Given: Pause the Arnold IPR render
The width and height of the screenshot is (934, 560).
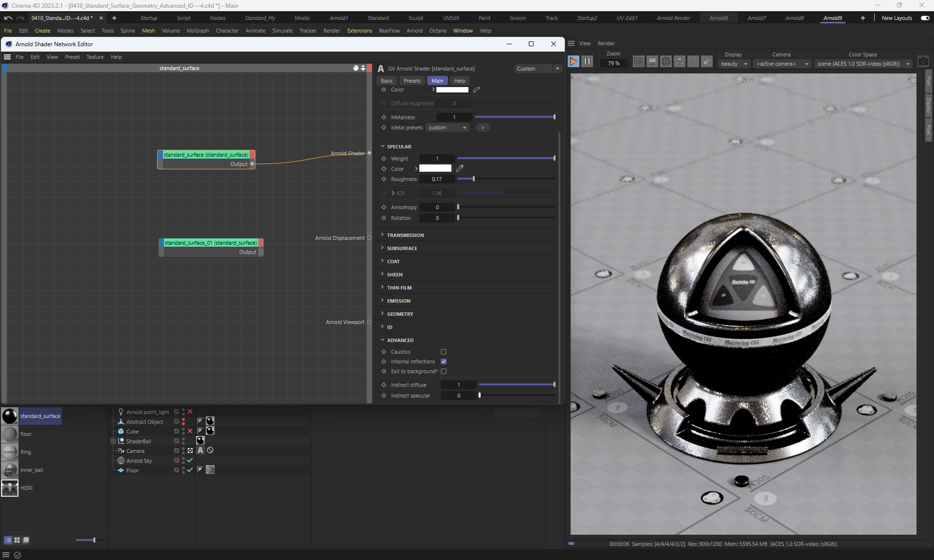Looking at the screenshot, I should coord(587,61).
